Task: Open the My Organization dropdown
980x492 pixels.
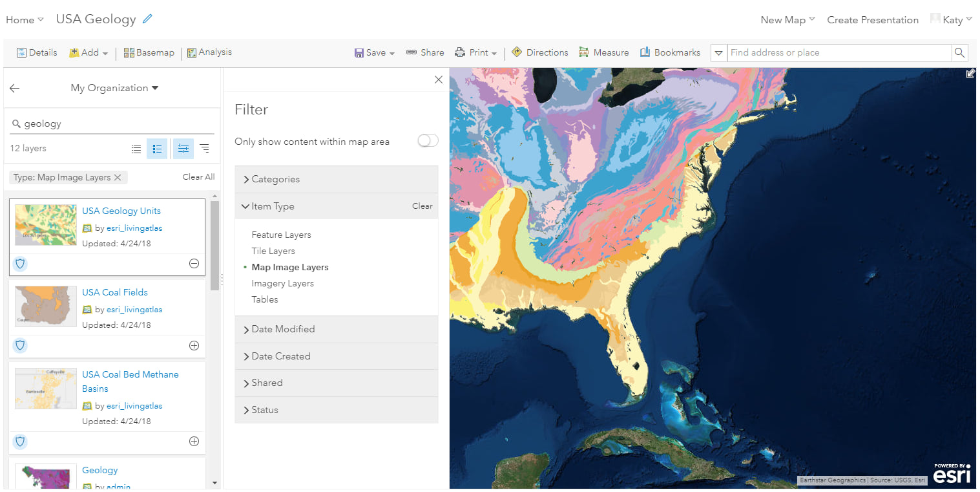Action: pyautogui.click(x=114, y=87)
